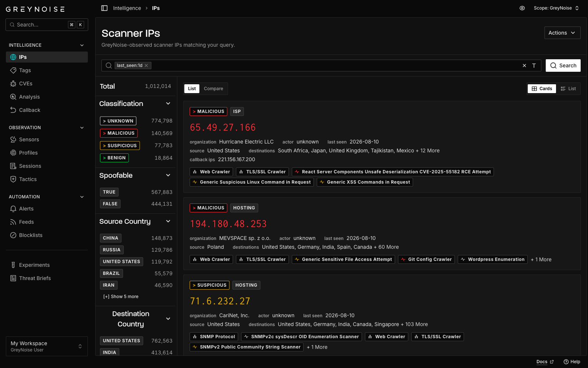588x368 pixels.
Task: Filter Spoofable FALSE
Action: pyautogui.click(x=110, y=204)
